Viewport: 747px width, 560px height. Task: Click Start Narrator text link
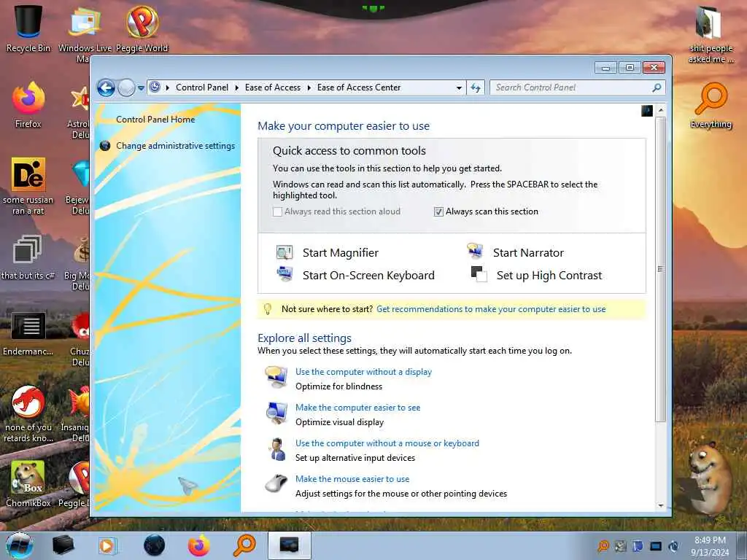pos(528,253)
